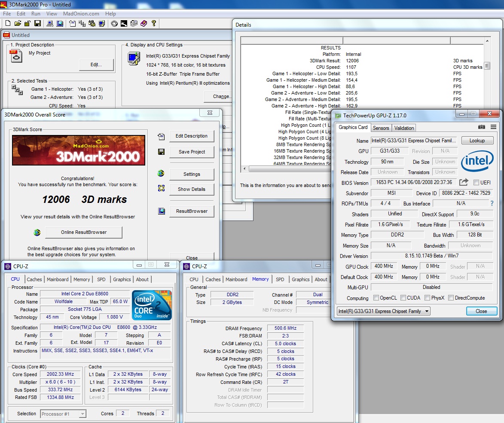The image size is (504, 423).
Task: Open the SPD tab in right CPU-Z window
Action: click(280, 279)
